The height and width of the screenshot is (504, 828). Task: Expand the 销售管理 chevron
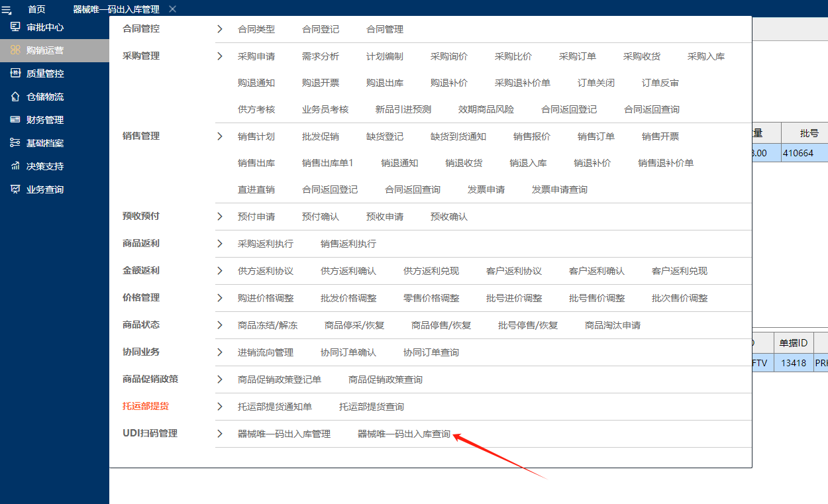(x=220, y=136)
